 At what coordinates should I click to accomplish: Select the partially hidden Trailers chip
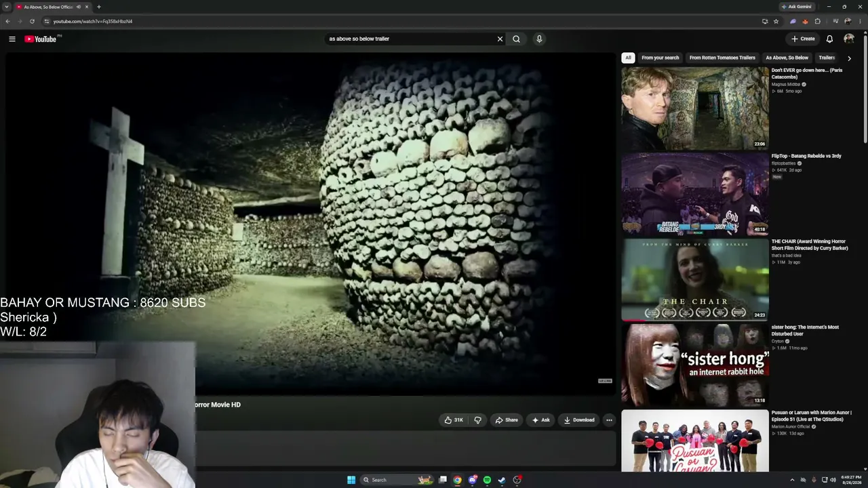tap(826, 58)
